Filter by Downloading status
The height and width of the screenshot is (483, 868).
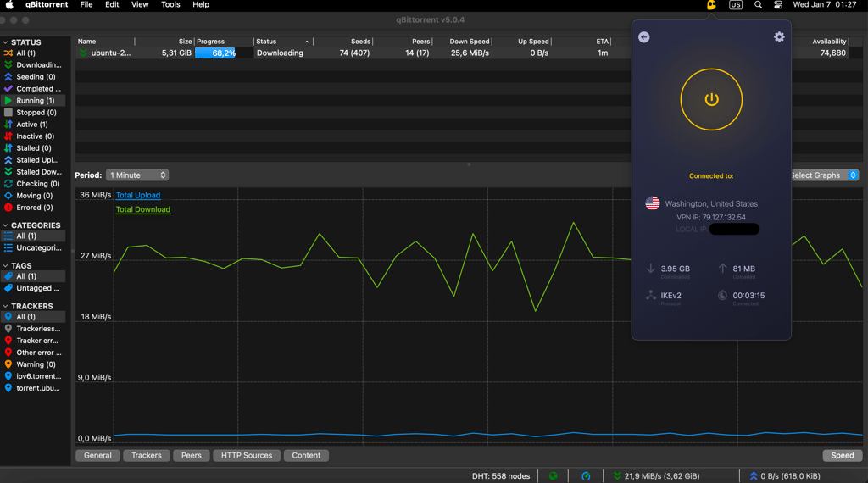coord(33,64)
